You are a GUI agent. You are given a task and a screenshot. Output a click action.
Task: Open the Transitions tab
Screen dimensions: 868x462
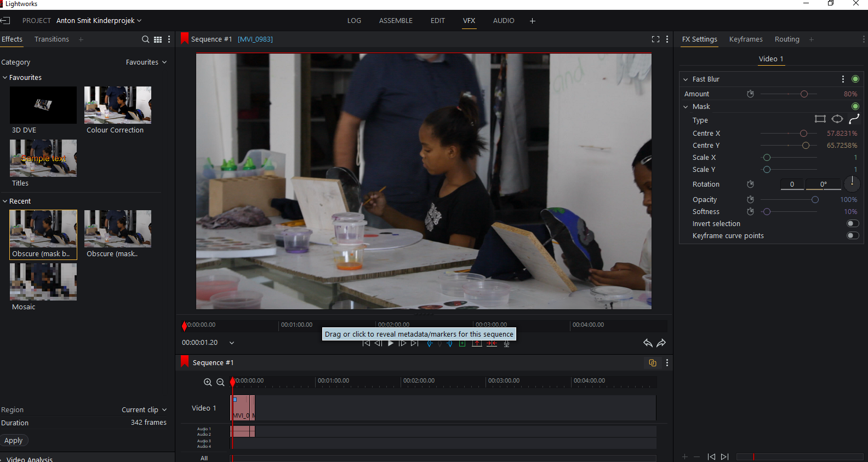[52, 39]
